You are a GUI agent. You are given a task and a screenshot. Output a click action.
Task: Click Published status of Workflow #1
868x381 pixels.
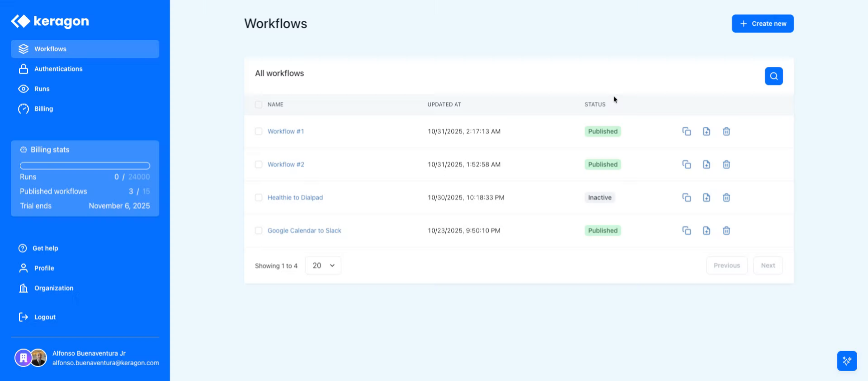pyautogui.click(x=603, y=131)
